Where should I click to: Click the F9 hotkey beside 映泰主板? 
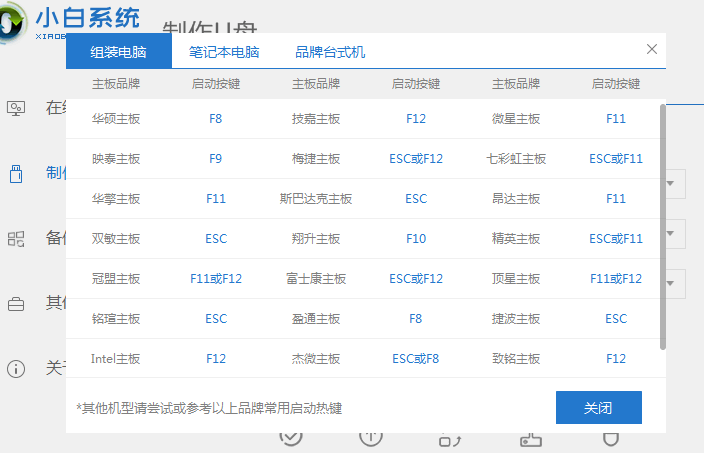216,159
